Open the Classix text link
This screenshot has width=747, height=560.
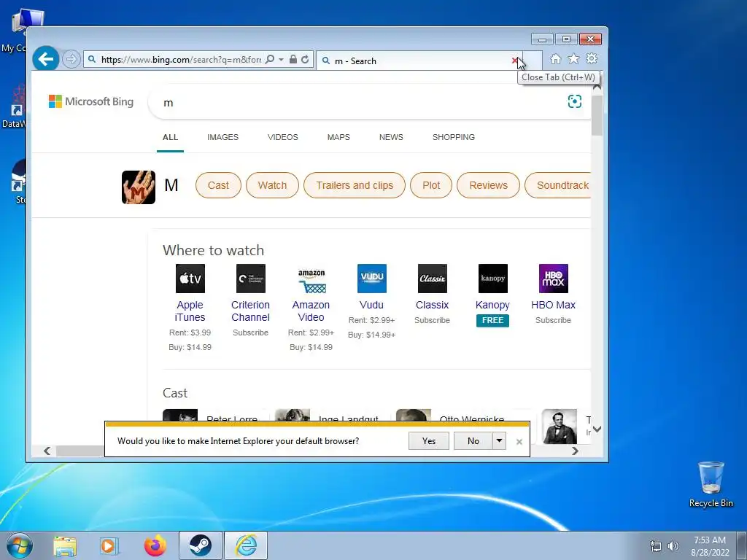[x=432, y=305]
